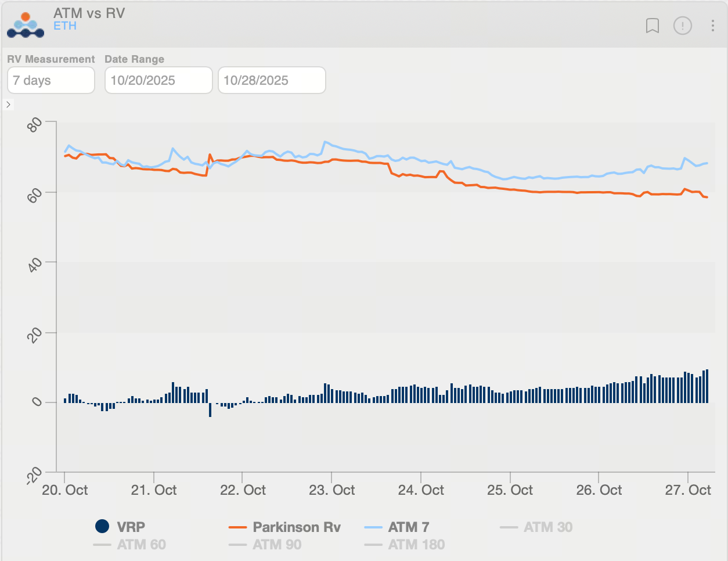Image resolution: width=728 pixels, height=561 pixels.
Task: Show the ATM 90 line
Action: point(277,545)
